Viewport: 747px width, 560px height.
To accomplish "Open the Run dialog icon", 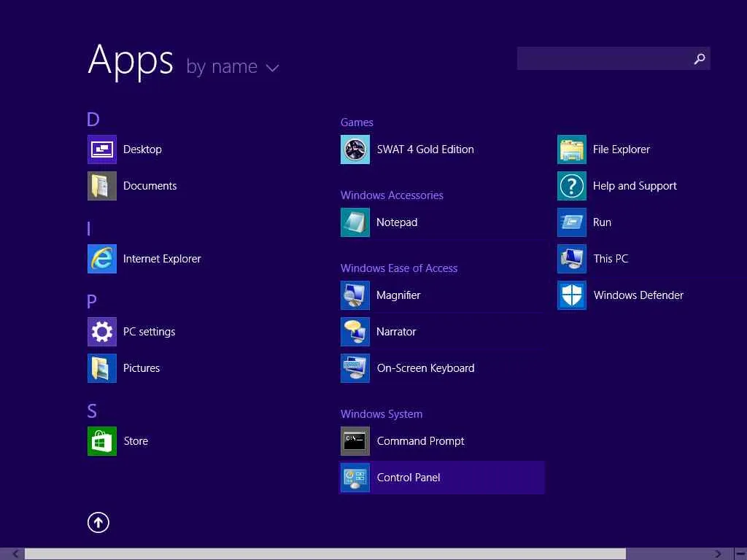I will (x=572, y=222).
